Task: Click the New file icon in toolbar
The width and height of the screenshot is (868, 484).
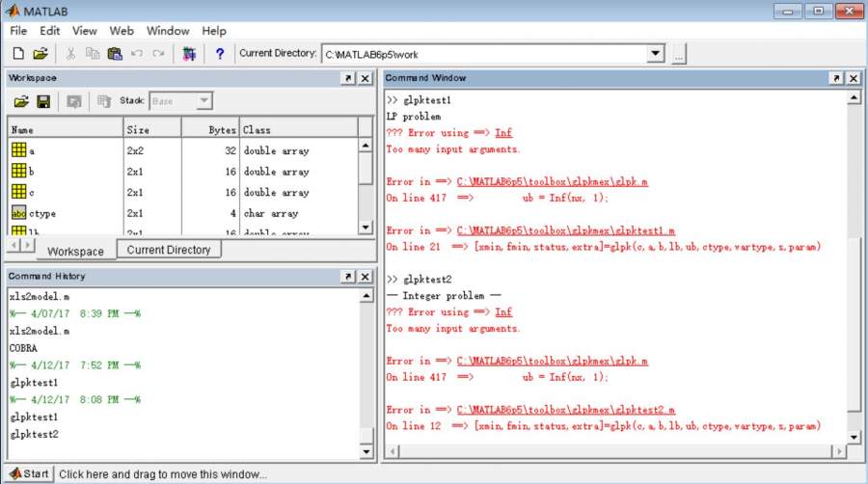Action: [x=18, y=54]
